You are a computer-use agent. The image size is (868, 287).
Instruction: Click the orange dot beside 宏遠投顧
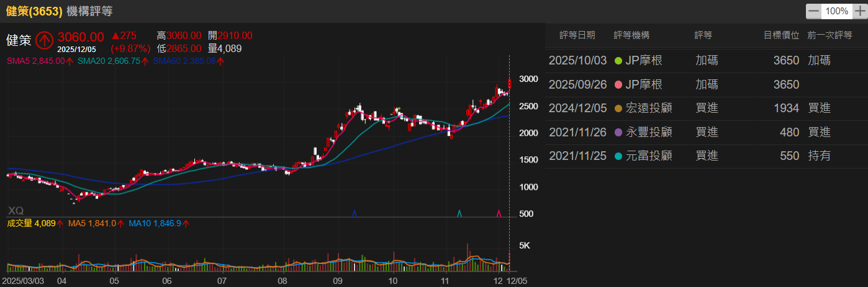(x=617, y=108)
